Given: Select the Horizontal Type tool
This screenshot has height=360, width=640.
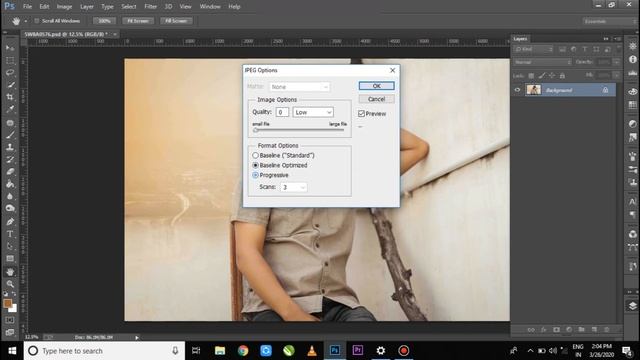Looking at the screenshot, I should point(10,234).
